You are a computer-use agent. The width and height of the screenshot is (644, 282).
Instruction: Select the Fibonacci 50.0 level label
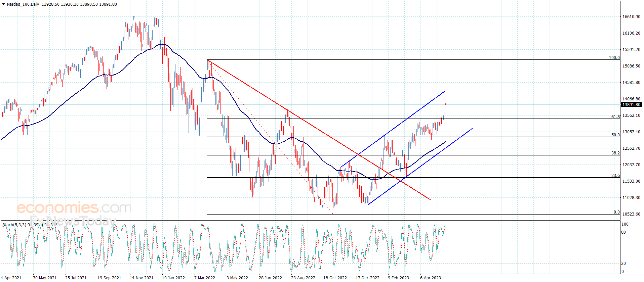(615, 135)
